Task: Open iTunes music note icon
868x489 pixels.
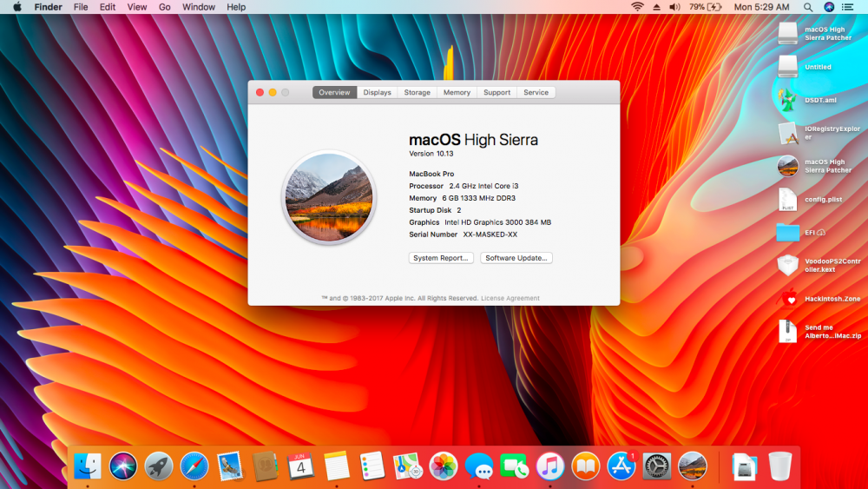Action: (549, 466)
